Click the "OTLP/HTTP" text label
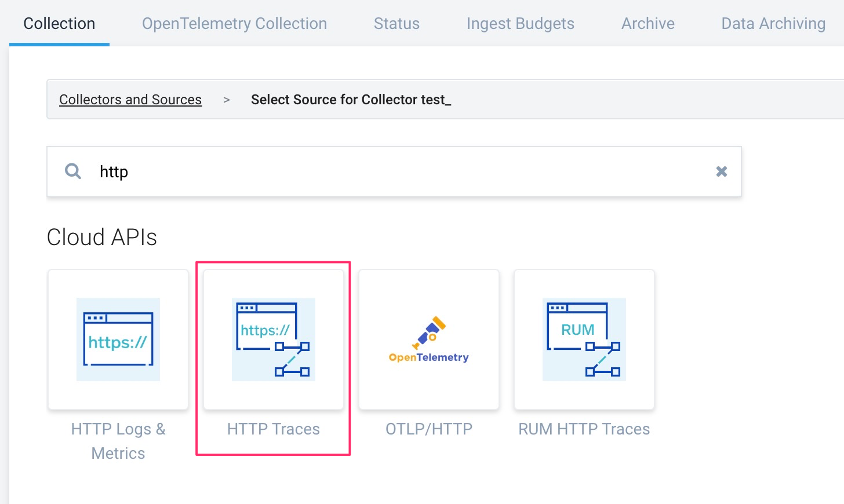Viewport: 844px width, 504px height. tap(429, 429)
